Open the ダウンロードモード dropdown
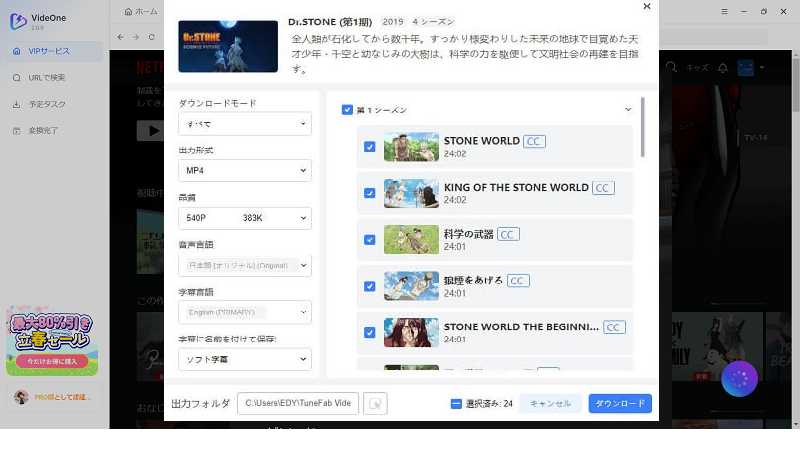 pos(245,124)
